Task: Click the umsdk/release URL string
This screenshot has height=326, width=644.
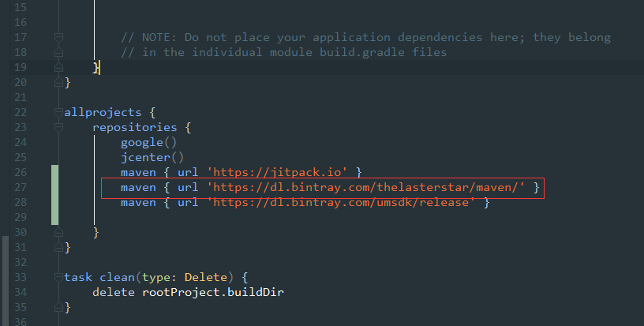Action: [341, 202]
